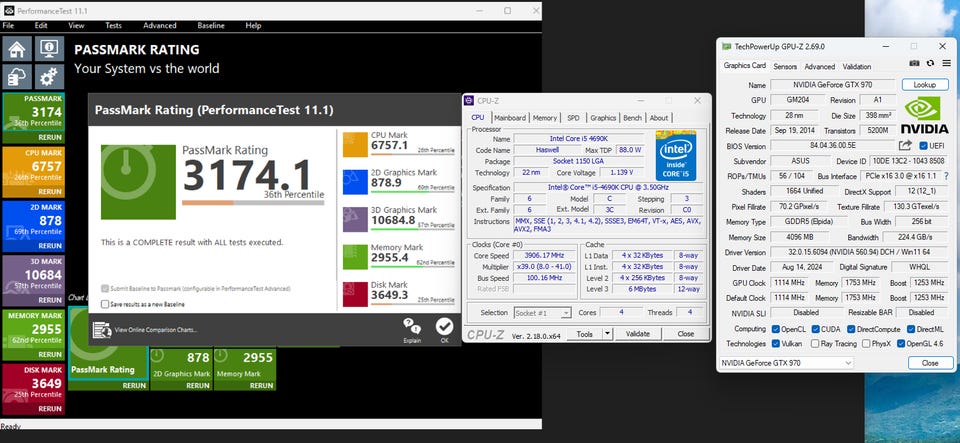Switch to the Sensors tab in GPU-Z
The width and height of the screenshot is (960, 443).
tap(785, 66)
